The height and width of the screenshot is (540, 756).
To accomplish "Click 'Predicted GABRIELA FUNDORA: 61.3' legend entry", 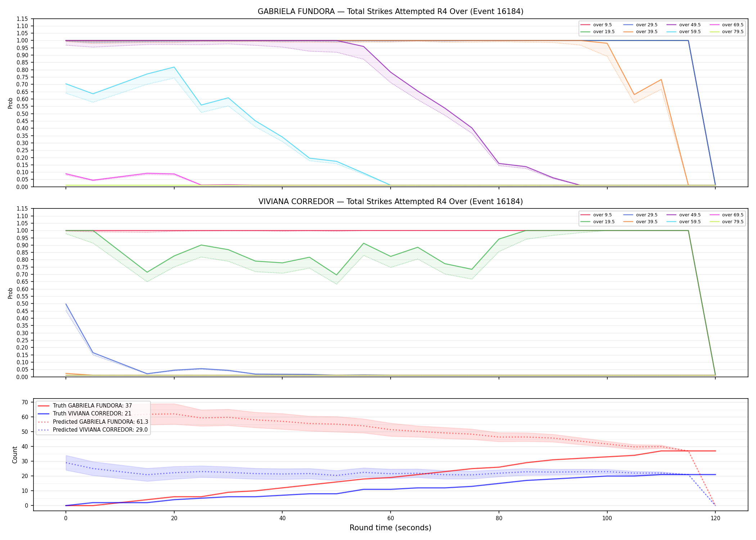I will click(x=93, y=422).
